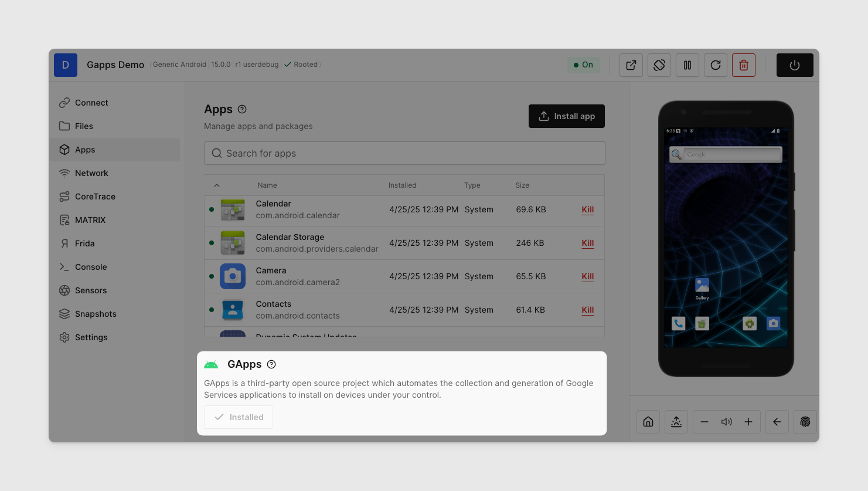Open Frida in the sidebar
868x491 pixels.
click(114, 243)
